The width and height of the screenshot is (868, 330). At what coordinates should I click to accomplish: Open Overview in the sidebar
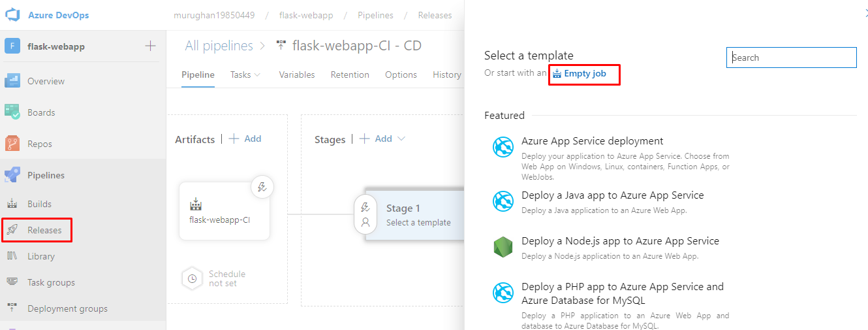point(46,81)
